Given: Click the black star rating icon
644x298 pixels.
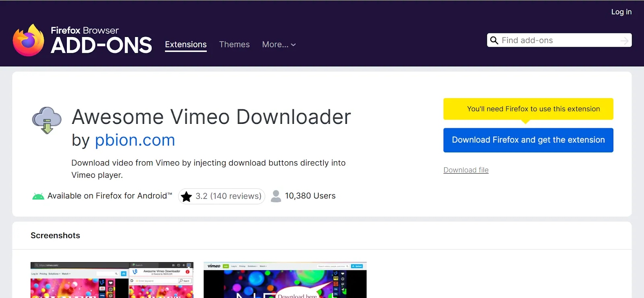Looking at the screenshot, I should pyautogui.click(x=186, y=196).
